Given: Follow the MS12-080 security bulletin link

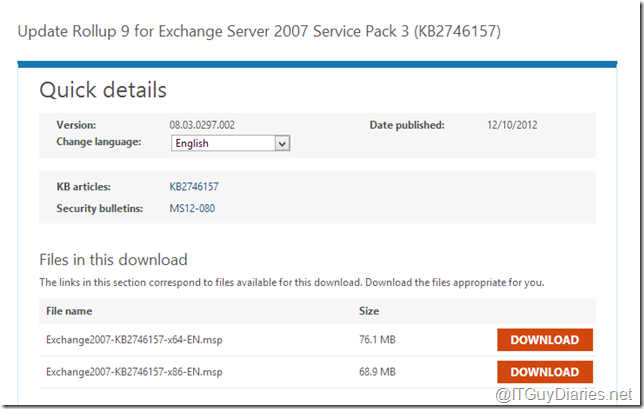Looking at the screenshot, I should click(192, 208).
